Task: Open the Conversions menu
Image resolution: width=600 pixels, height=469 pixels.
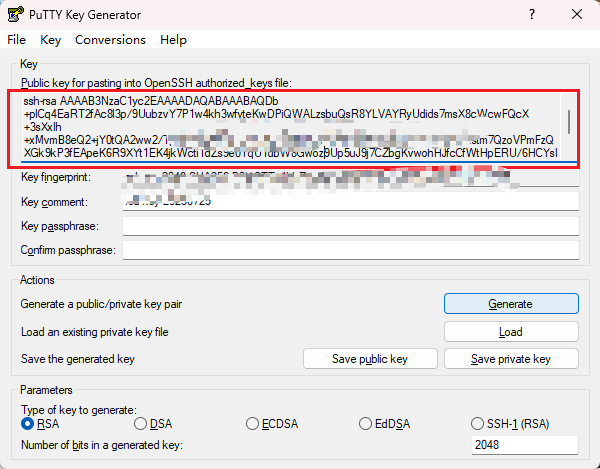Action: coord(110,40)
